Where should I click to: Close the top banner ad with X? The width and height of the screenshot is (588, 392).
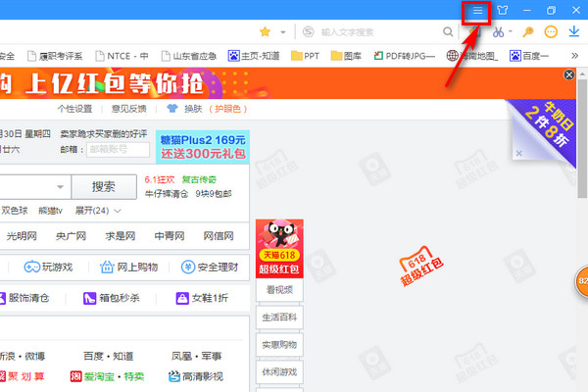[569, 75]
